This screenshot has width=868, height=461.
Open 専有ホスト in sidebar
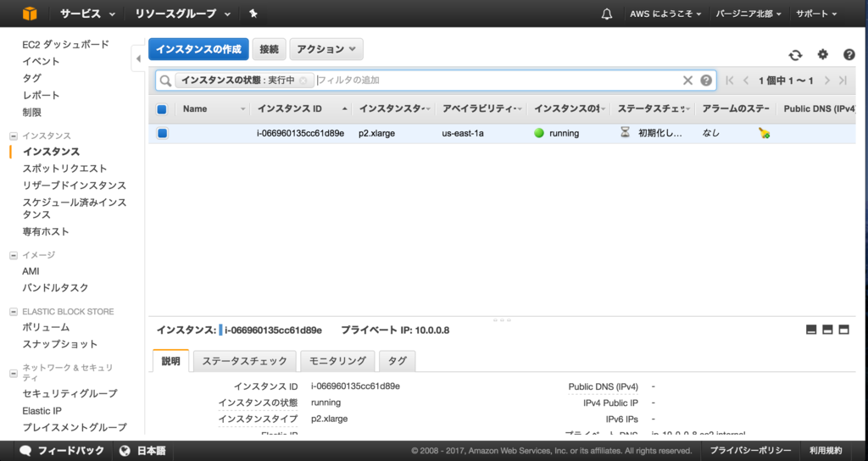point(46,231)
